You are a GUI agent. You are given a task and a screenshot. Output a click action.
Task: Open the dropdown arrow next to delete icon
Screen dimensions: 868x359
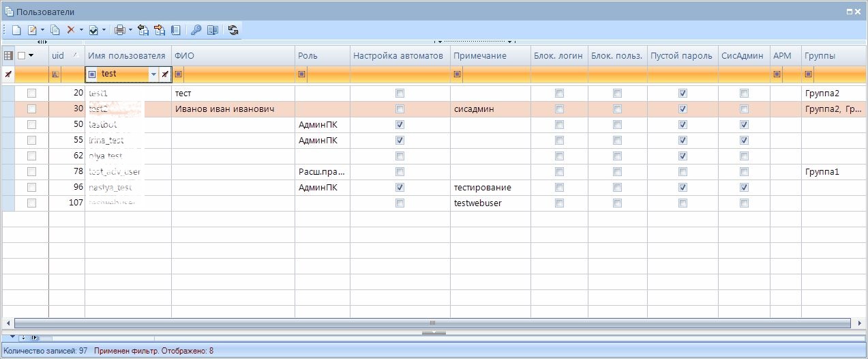click(x=81, y=30)
